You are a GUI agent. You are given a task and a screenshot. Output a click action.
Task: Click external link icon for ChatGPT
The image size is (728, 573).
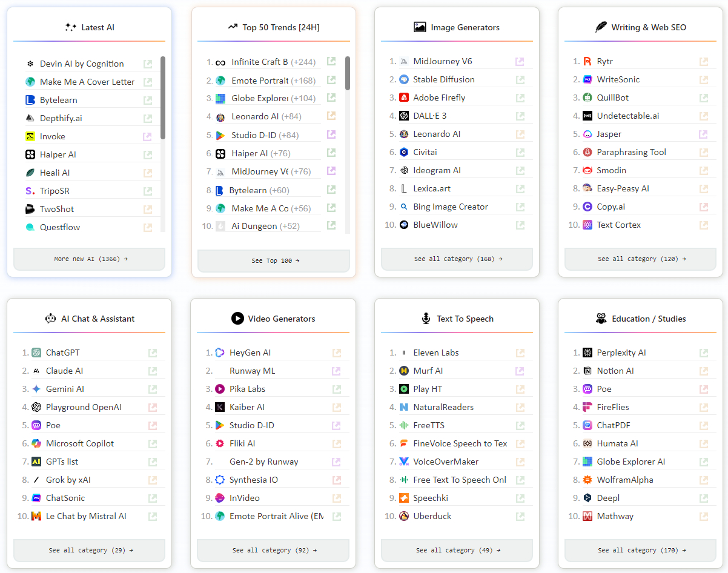coord(153,353)
